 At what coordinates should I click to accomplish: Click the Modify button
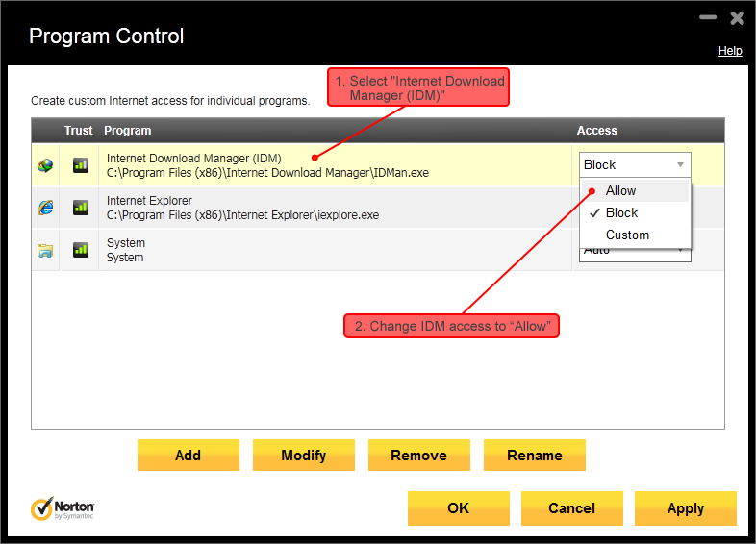[304, 456]
